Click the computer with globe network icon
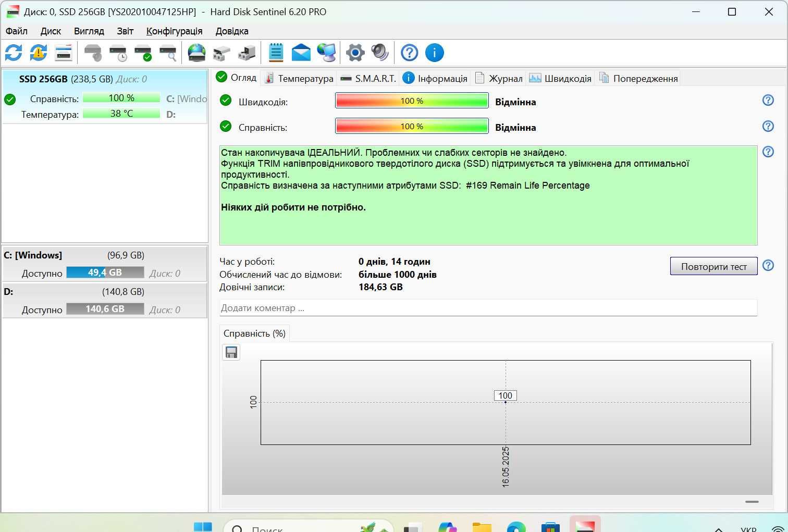Viewport: 788px width, 532px height. coord(326,53)
